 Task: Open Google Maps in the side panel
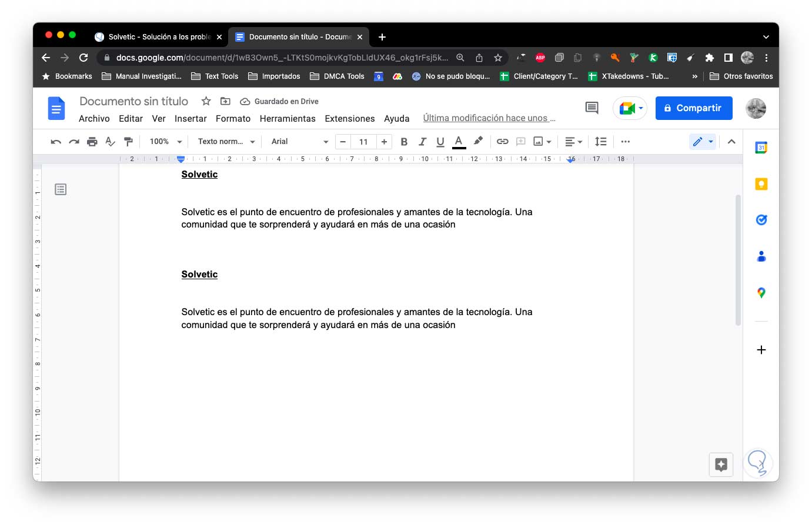pyautogui.click(x=761, y=293)
